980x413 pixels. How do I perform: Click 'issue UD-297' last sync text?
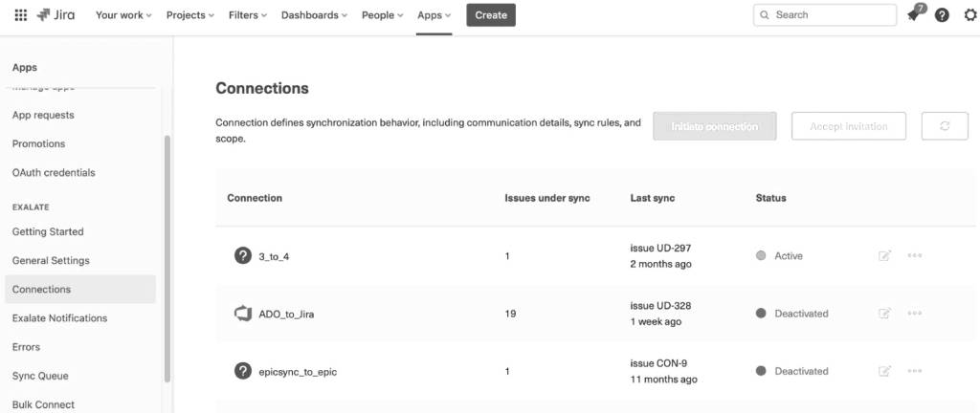(660, 248)
